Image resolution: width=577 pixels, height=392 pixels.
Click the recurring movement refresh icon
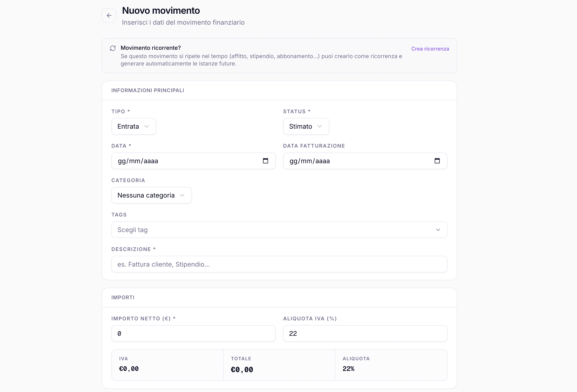113,48
